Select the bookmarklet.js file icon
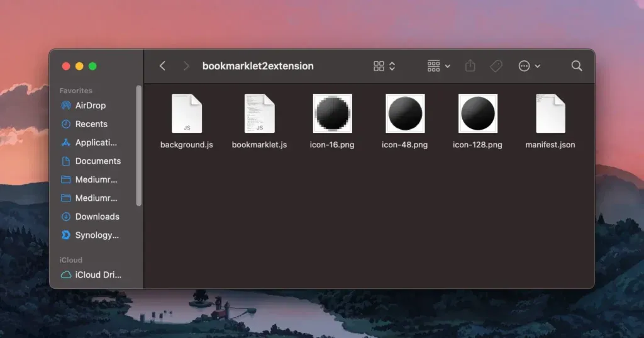The width and height of the screenshot is (644, 338). (x=260, y=113)
